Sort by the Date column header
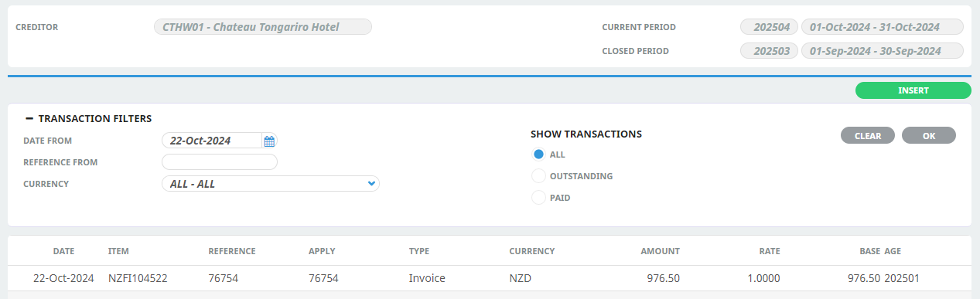 pyautogui.click(x=63, y=251)
